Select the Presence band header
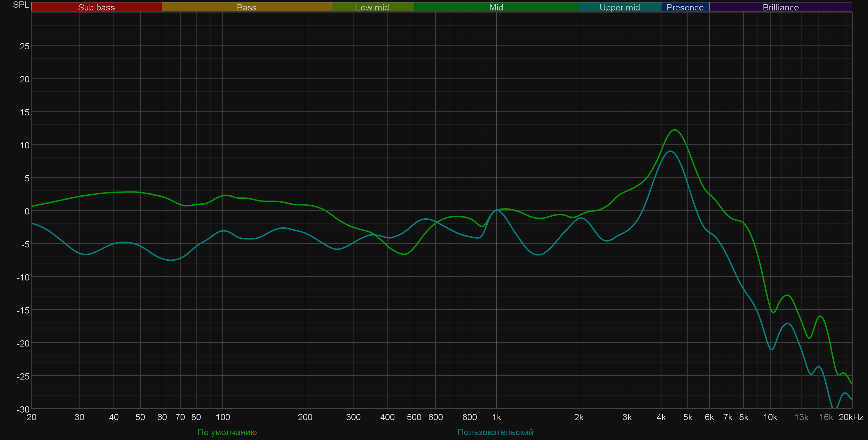Viewport: 868px width, 440px height. (x=685, y=7)
